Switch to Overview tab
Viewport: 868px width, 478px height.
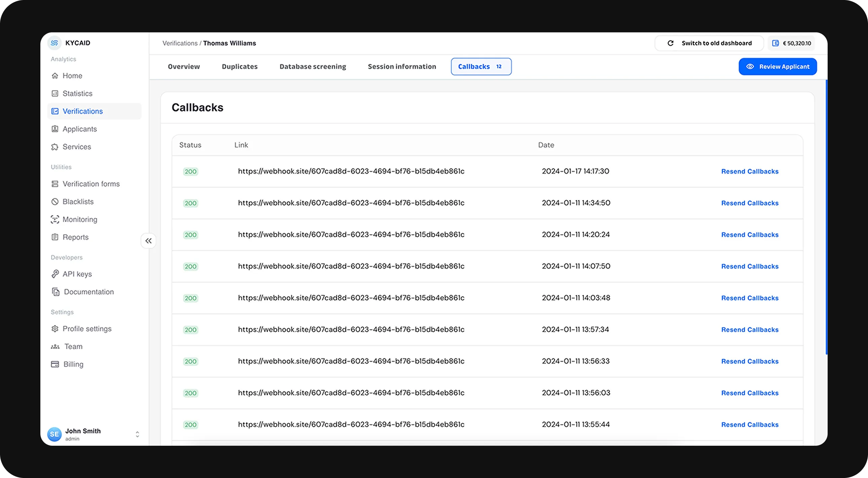pos(183,67)
